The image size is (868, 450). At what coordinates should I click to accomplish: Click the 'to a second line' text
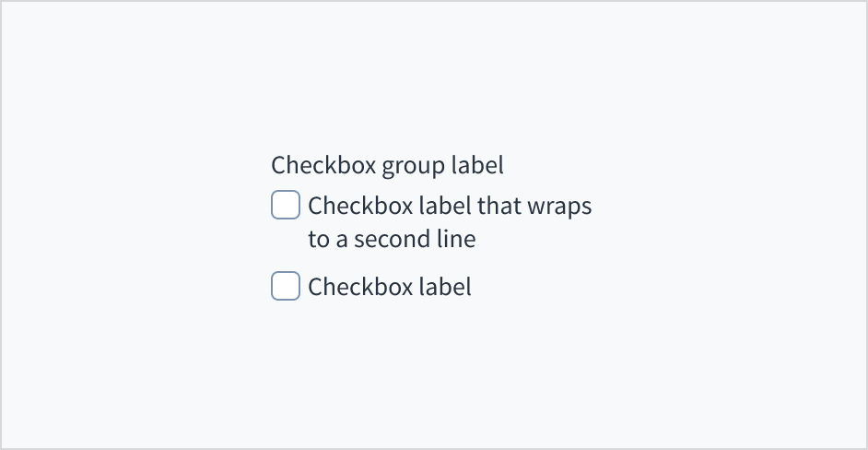click(392, 240)
